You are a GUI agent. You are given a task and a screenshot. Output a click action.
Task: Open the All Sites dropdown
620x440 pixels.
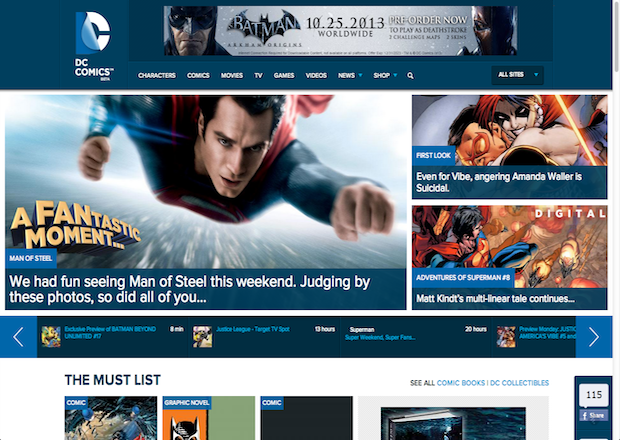[517, 75]
